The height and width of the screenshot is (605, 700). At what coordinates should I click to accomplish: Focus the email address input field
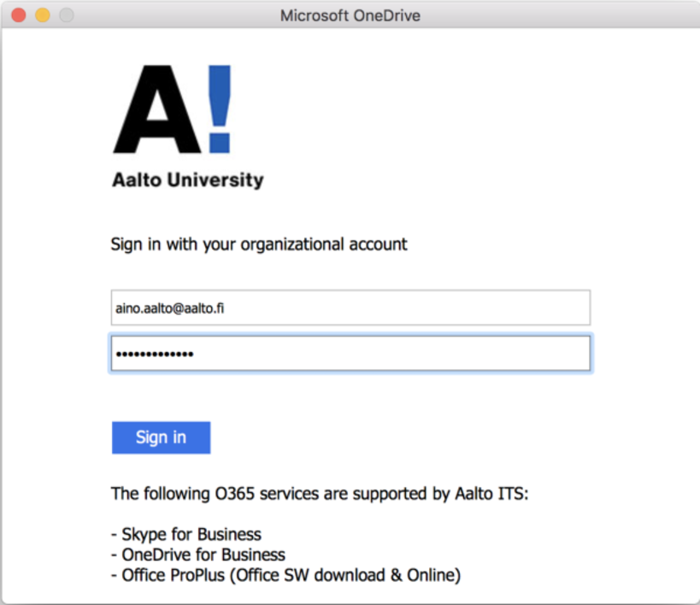(350, 308)
